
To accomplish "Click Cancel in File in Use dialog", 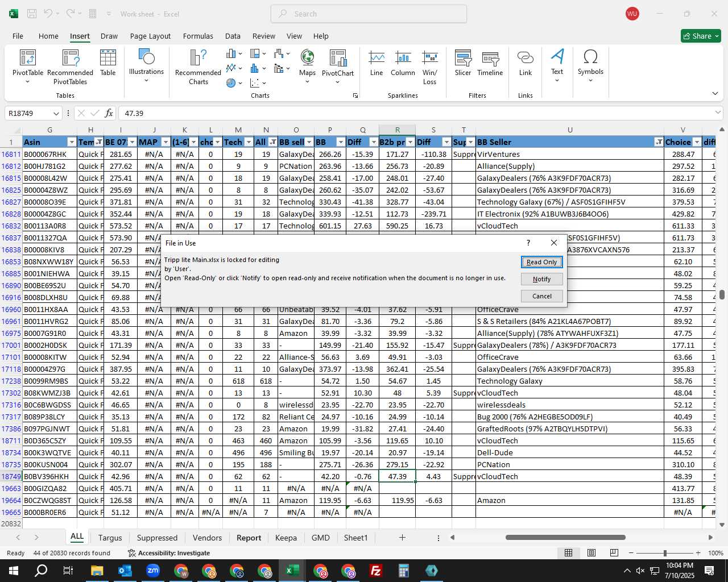I will click(x=542, y=296).
